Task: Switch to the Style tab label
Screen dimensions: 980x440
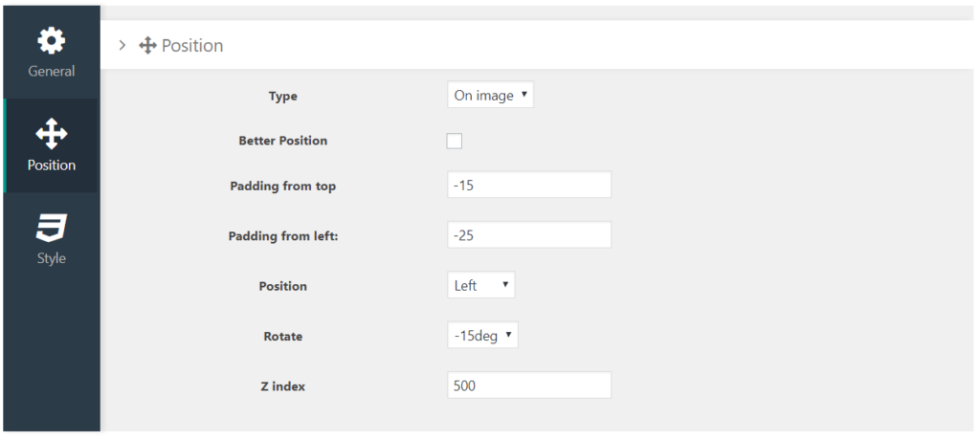Action: tap(52, 258)
